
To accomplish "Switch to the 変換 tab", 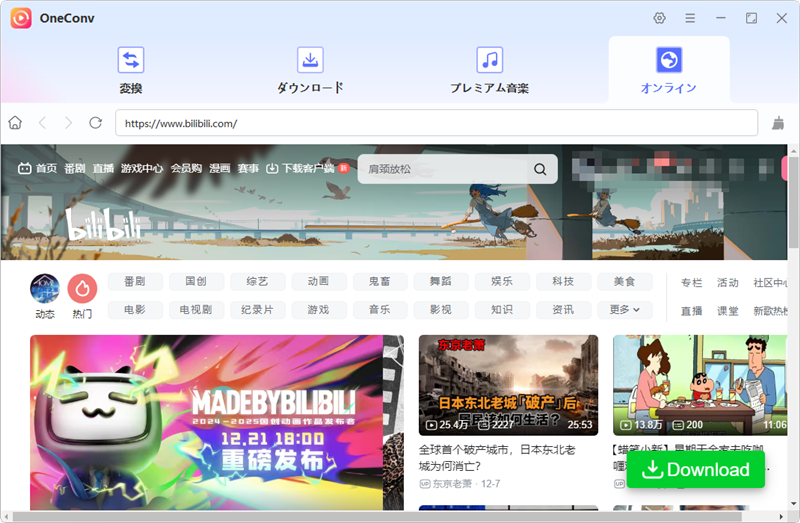I will [131, 70].
